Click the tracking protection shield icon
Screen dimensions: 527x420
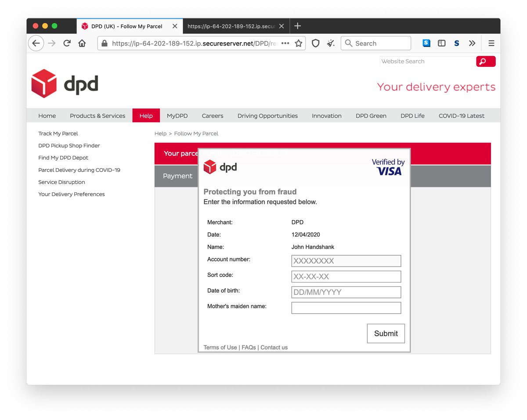tap(315, 43)
